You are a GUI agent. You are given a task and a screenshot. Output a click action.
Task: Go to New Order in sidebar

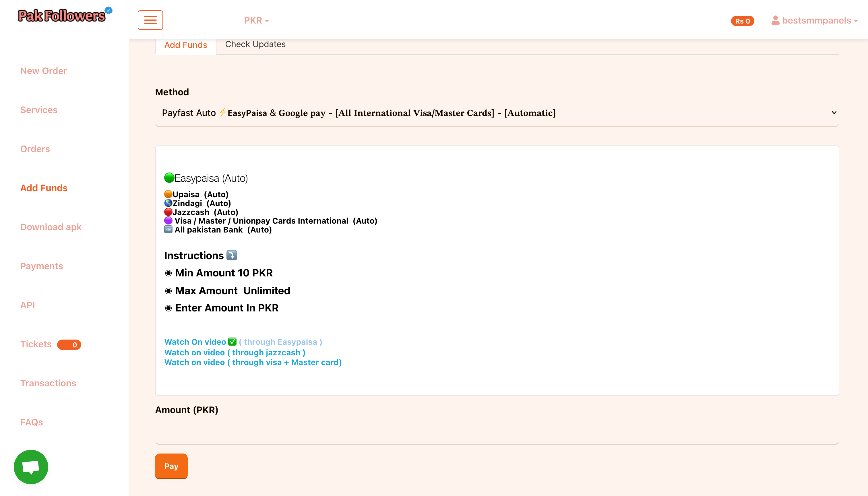[x=44, y=71]
